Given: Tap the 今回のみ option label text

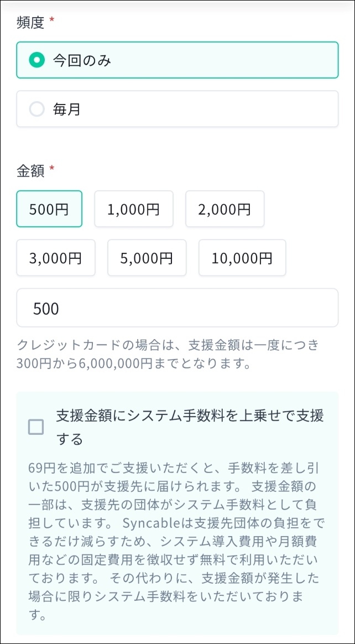Looking at the screenshot, I should [x=82, y=60].
